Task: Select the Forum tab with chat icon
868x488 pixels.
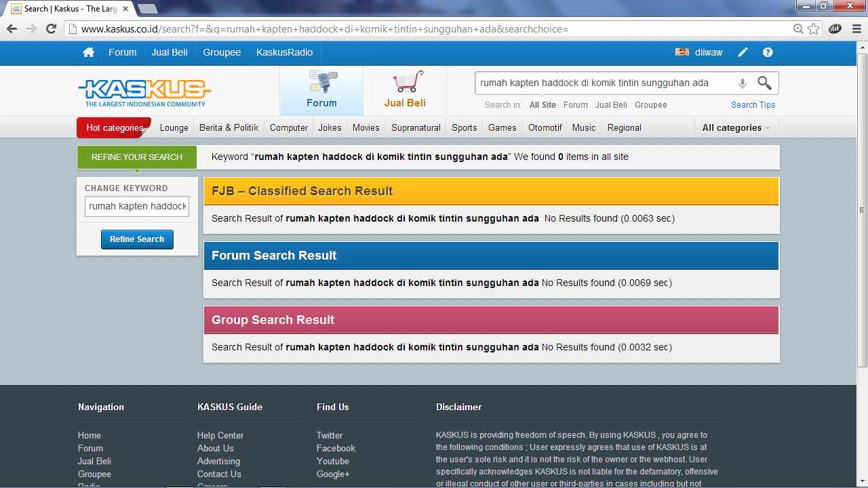Action: (x=321, y=91)
